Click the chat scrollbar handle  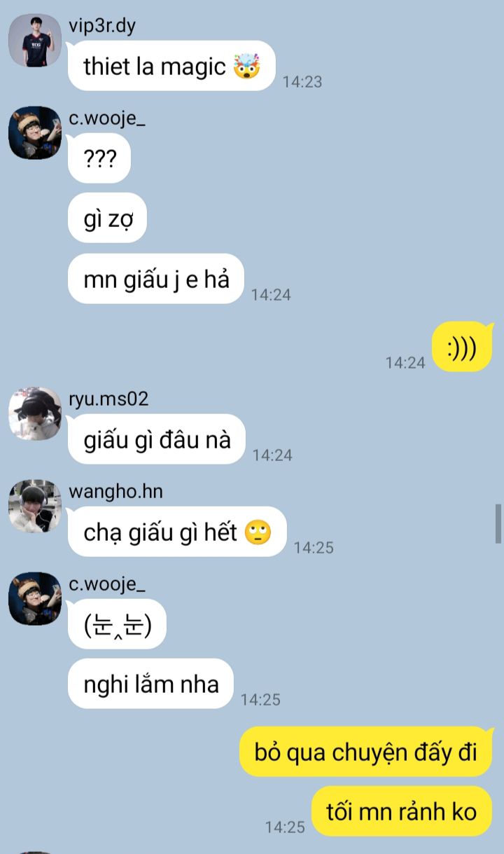498,523
